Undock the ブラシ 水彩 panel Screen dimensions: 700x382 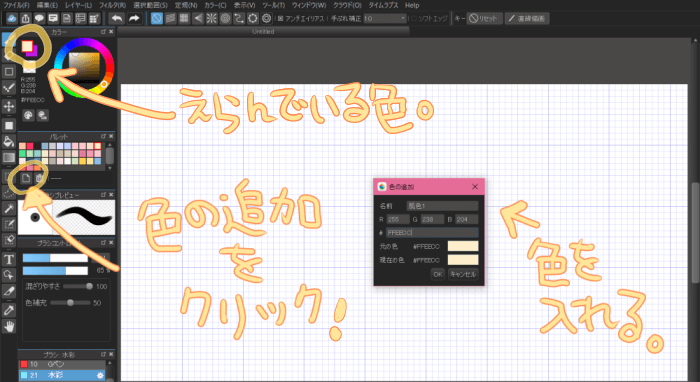point(104,354)
